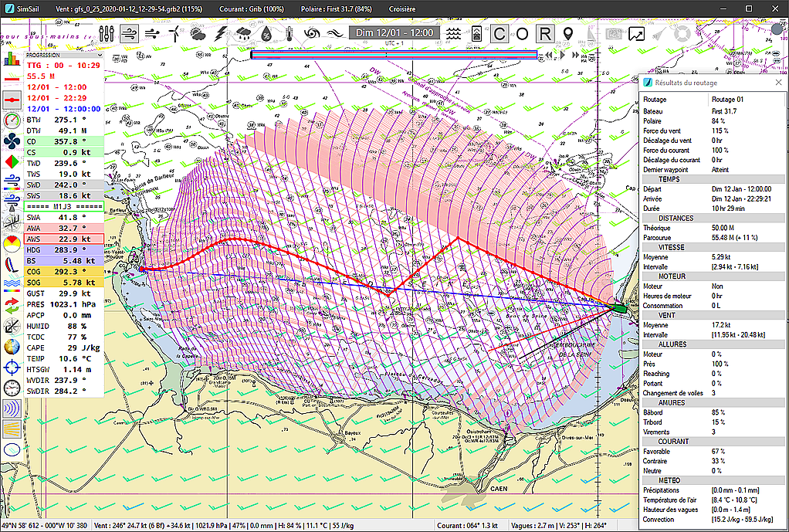Click the Routage 01 value in the results
The width and height of the screenshot is (789, 532).
tap(727, 99)
